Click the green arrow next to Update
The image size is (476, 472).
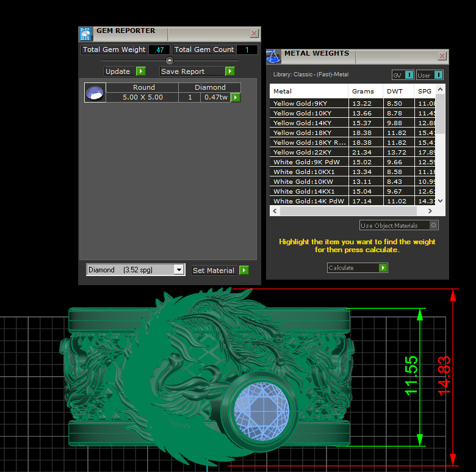pyautogui.click(x=140, y=71)
